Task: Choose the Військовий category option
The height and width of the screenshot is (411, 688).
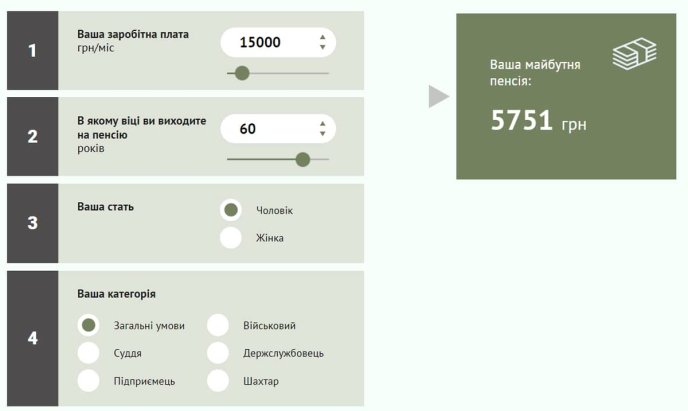Action: (218, 325)
